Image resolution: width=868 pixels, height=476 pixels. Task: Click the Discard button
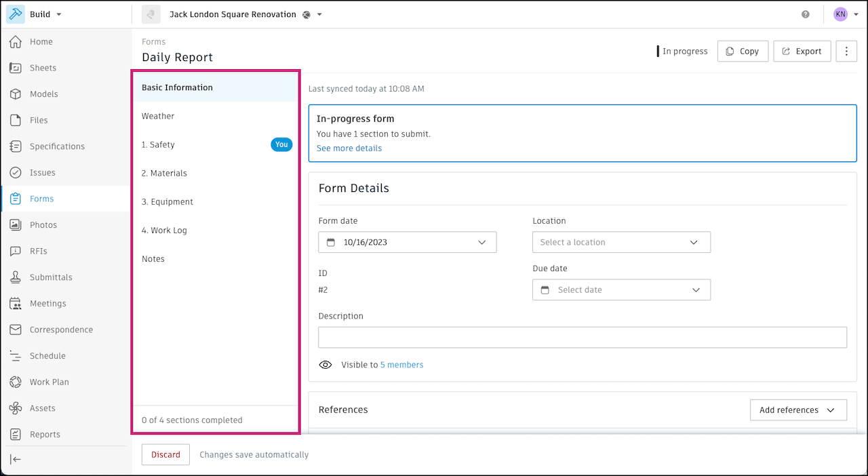[x=165, y=455]
